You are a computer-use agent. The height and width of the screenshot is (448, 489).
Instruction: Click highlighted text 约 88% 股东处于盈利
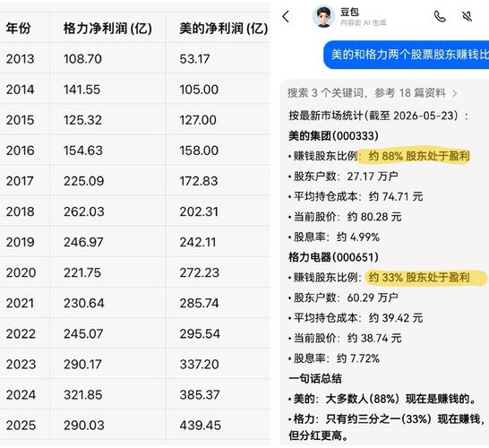coord(419,156)
